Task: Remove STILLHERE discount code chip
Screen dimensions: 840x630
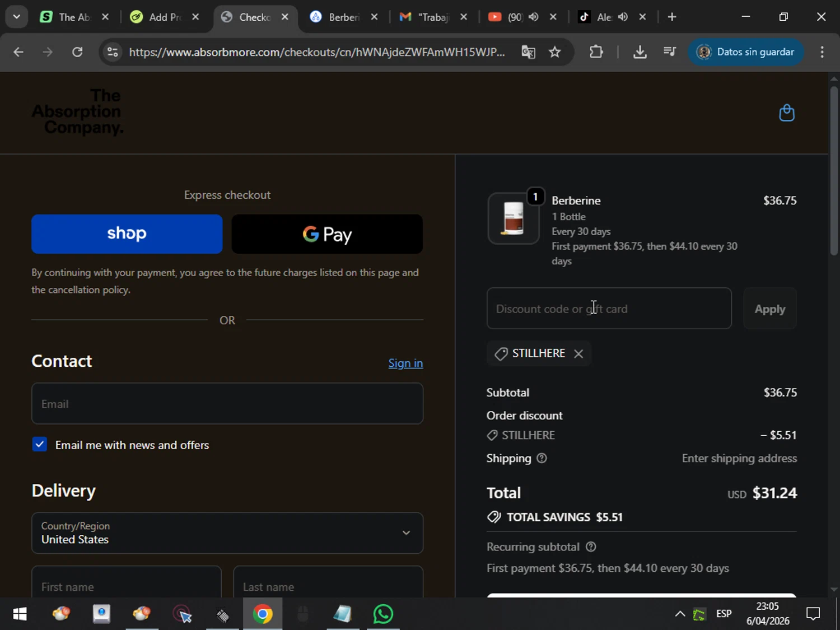Action: (x=578, y=354)
